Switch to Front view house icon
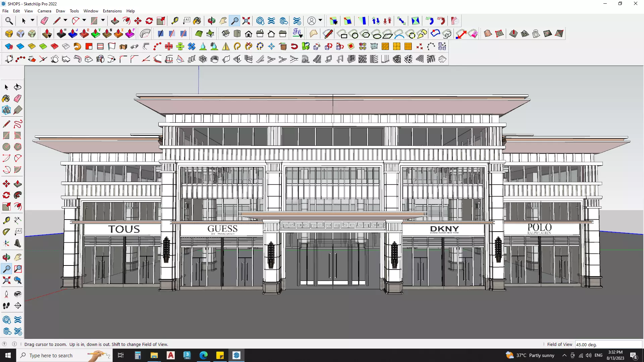This screenshot has width=644, height=362. [249, 34]
